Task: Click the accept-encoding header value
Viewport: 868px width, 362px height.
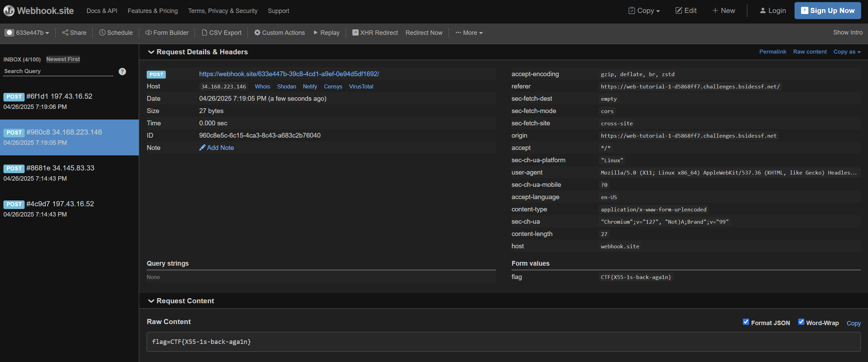Action: [638, 74]
